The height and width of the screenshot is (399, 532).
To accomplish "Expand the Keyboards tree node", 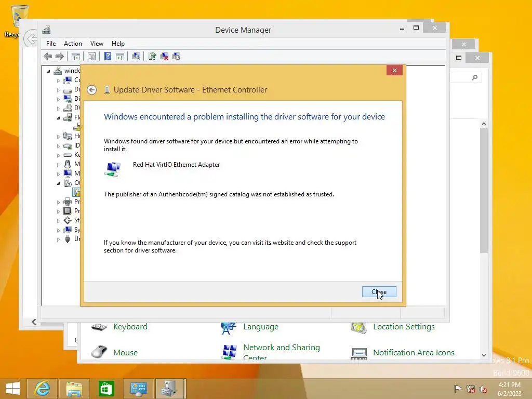I will (58, 155).
